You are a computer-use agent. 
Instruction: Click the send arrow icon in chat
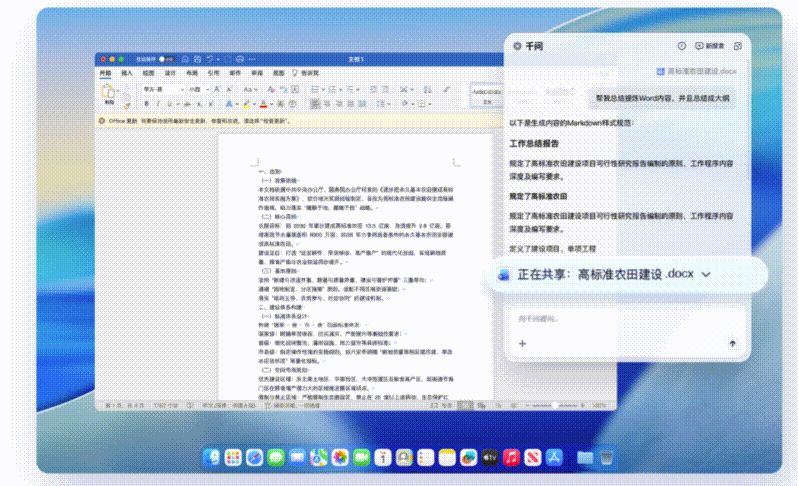point(732,343)
